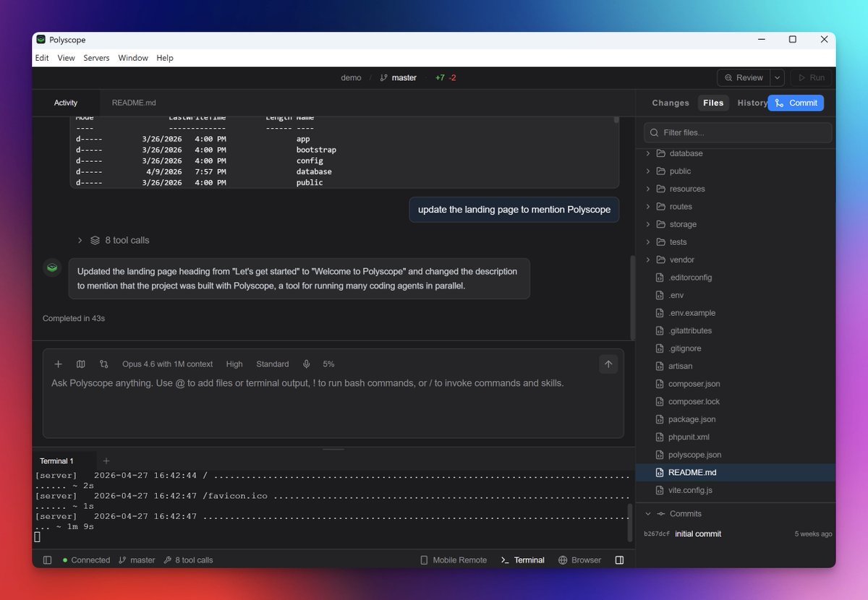Image resolution: width=868 pixels, height=600 pixels.
Task: Click the master branch selector in top bar
Action: pyautogui.click(x=399, y=77)
